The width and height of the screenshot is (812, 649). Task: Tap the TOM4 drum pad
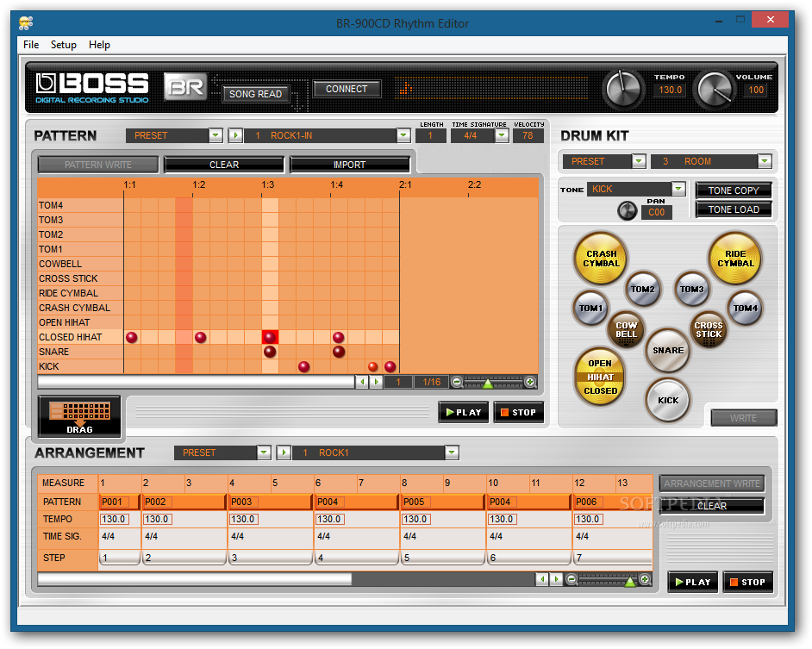click(x=746, y=308)
